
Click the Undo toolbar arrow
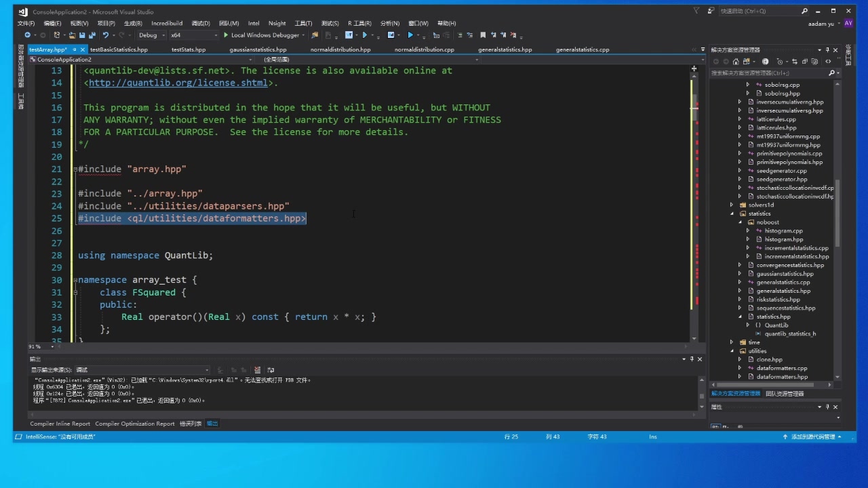[106, 35]
